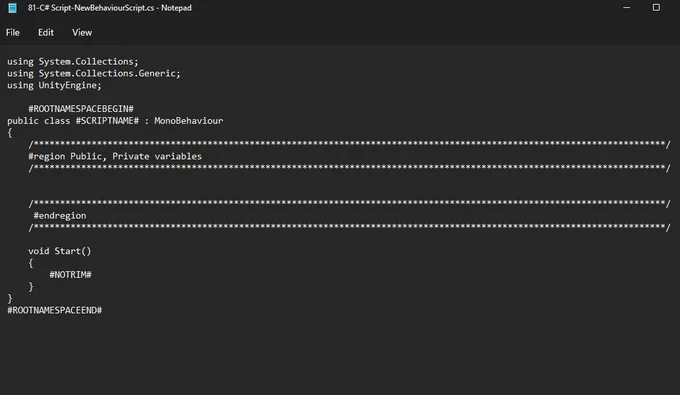Minimize the Notepad window
This screenshot has width=680, height=395.
[x=627, y=8]
